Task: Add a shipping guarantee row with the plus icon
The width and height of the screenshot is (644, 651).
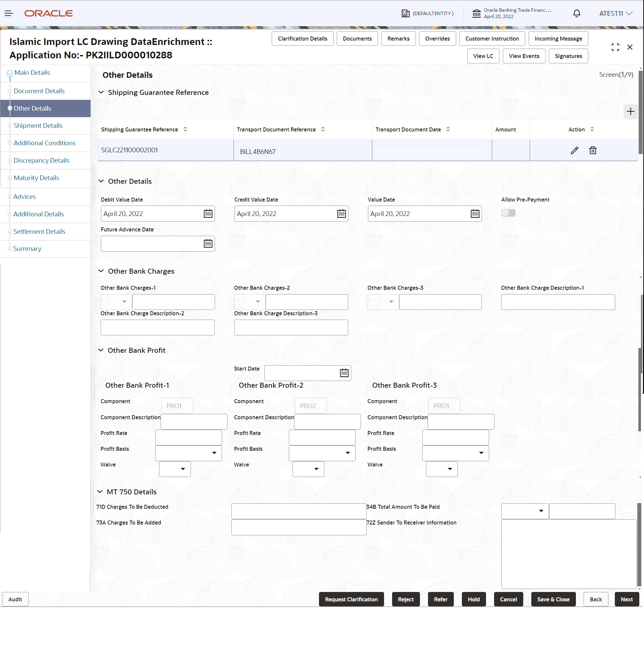Action: [630, 112]
